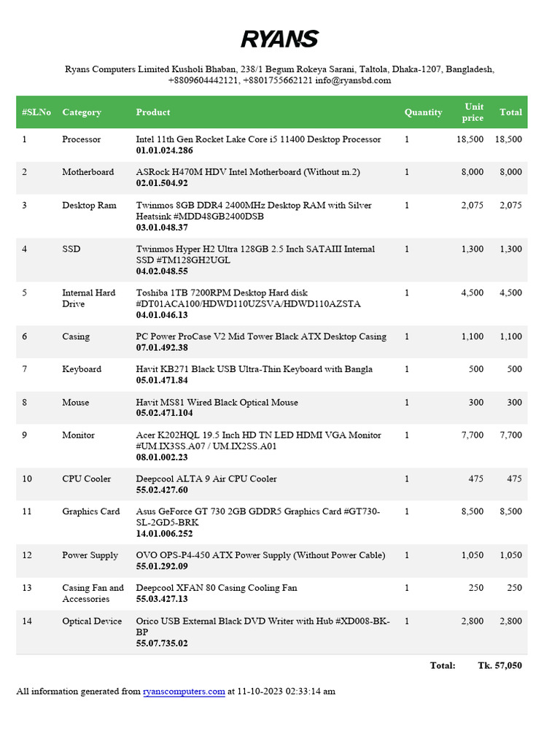560x747 pixels.
Task: Click the RYANS logo at top
Action: pyautogui.click(x=280, y=39)
